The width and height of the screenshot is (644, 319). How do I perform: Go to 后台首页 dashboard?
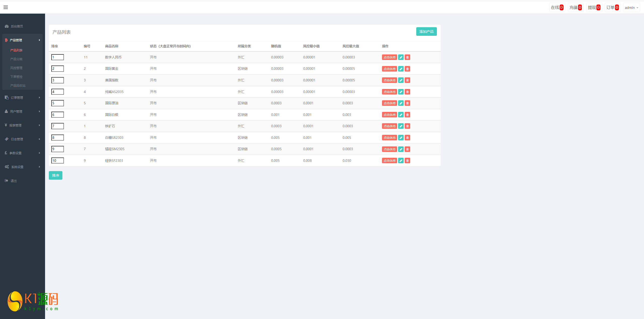(17, 26)
